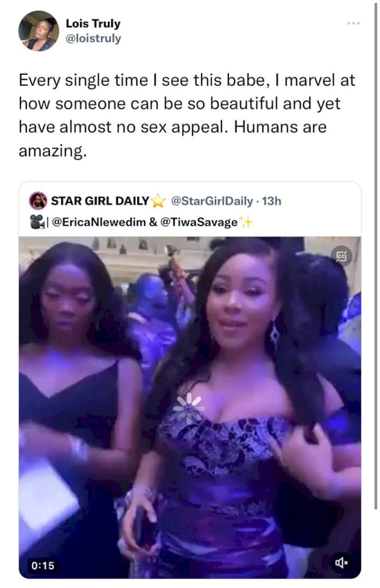Click the Lois Truly display name
The width and height of the screenshot is (380, 588).
93,24
